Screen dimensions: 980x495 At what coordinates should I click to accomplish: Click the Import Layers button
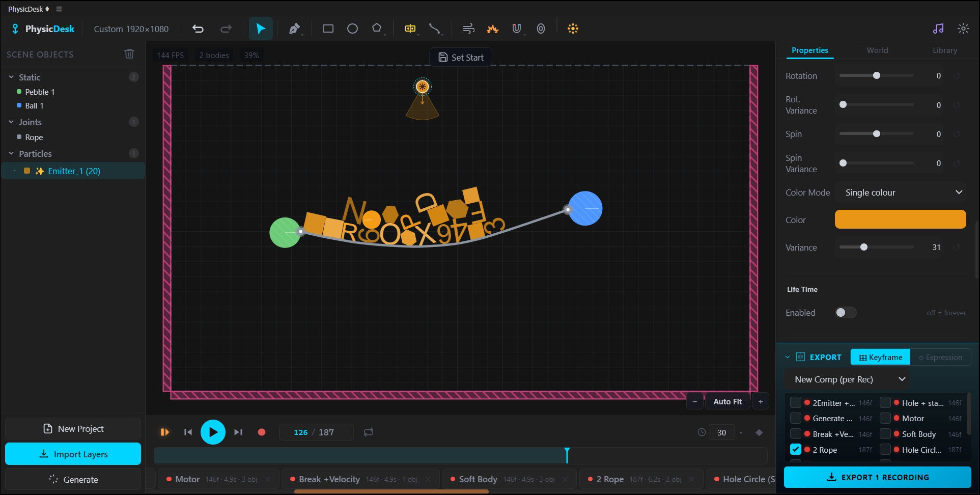point(73,454)
